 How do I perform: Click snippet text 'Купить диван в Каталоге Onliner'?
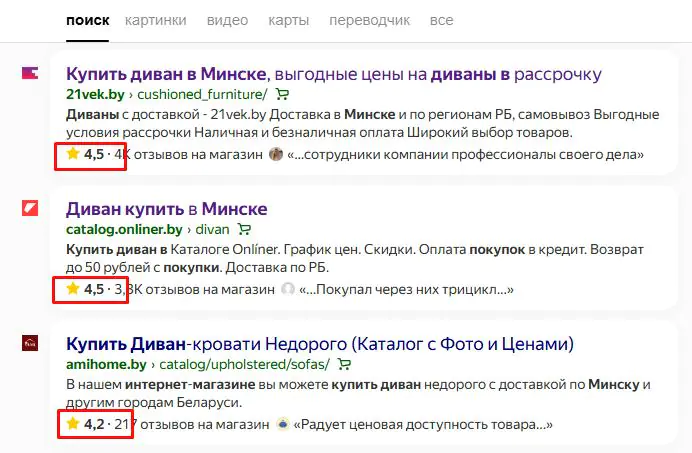coord(173,250)
